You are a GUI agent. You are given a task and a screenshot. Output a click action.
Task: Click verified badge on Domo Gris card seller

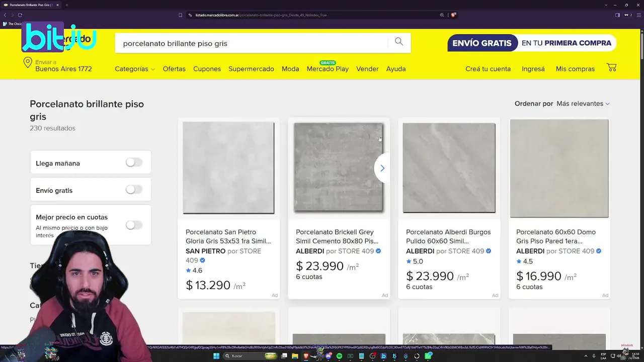coord(599,251)
